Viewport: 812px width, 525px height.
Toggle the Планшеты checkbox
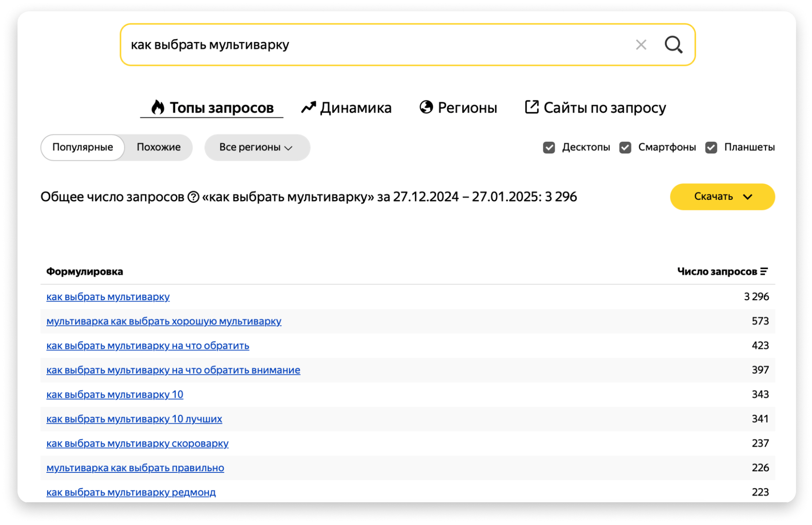tap(711, 148)
